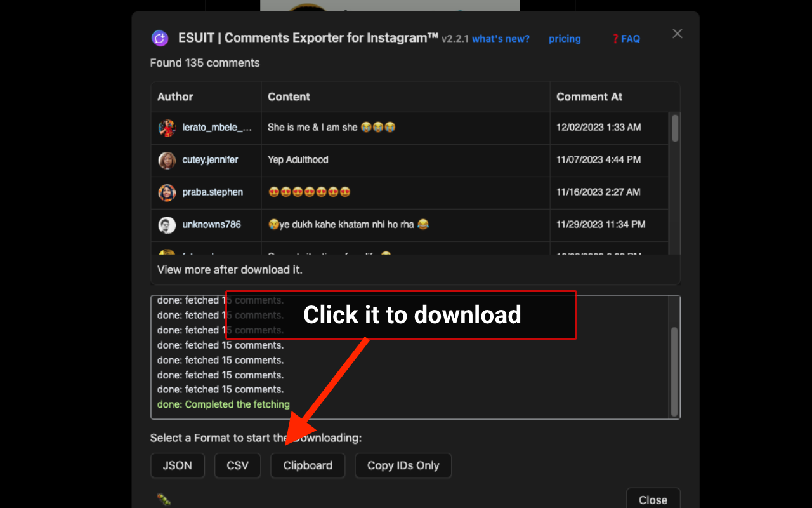This screenshot has height=508, width=812.
Task: Download comments in JSON format
Action: (178, 465)
